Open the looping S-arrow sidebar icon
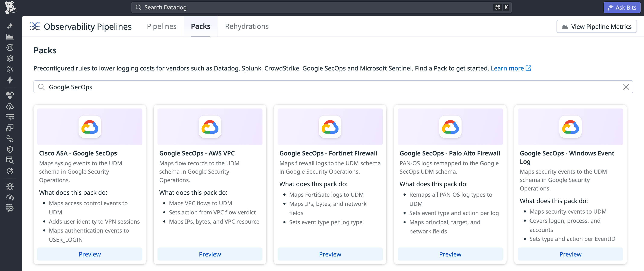The image size is (644, 271). pyautogui.click(x=10, y=139)
